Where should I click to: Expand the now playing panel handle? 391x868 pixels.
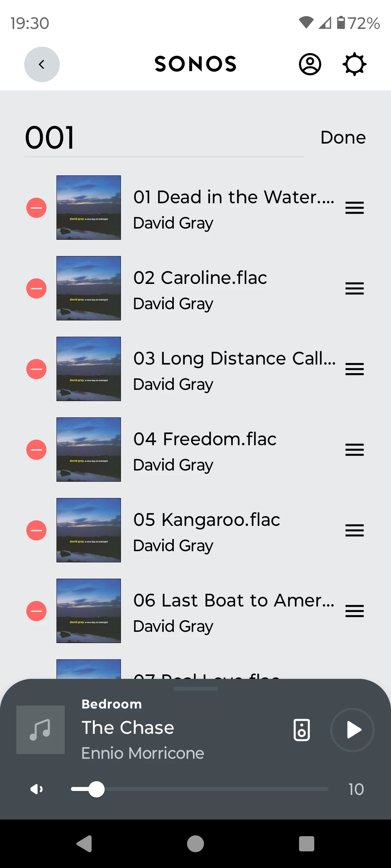point(195,689)
